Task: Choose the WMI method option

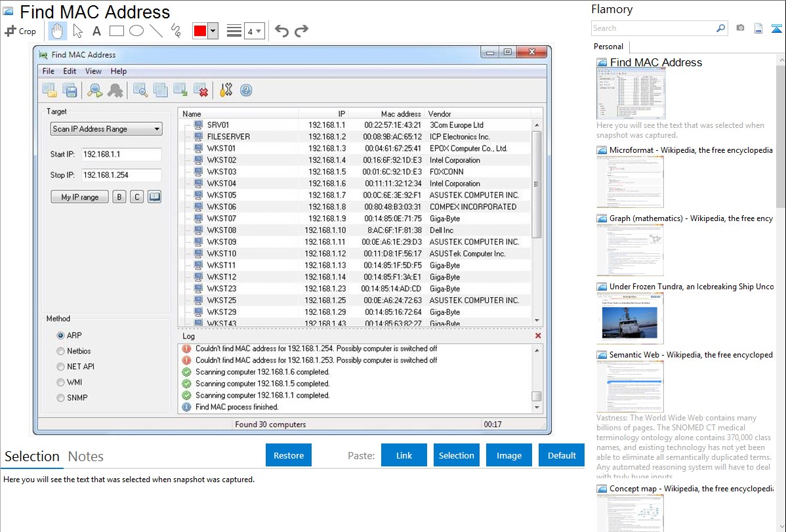Action: click(x=61, y=382)
